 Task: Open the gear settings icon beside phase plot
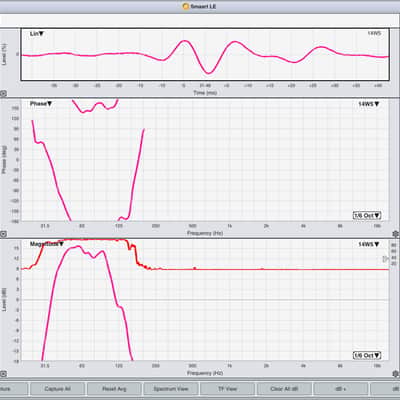[x=395, y=234]
